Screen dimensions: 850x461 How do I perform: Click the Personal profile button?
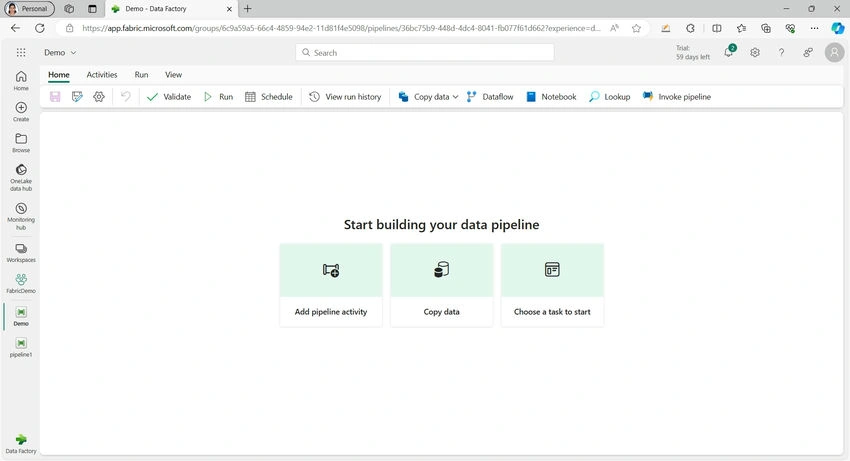point(29,9)
